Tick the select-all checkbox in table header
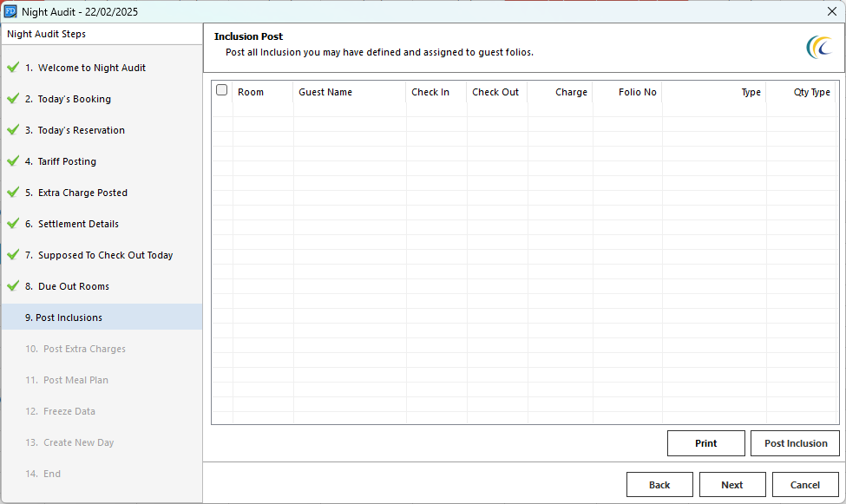This screenshot has height=504, width=846. click(x=222, y=90)
